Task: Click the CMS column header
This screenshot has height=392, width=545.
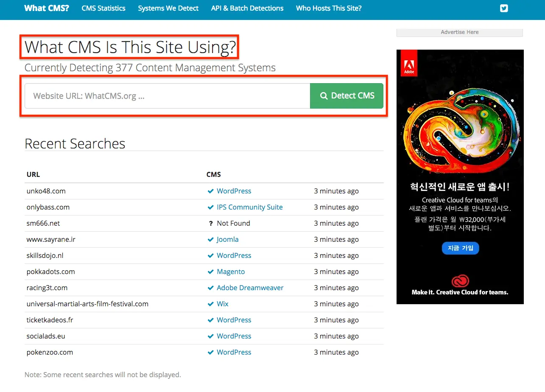Action: (x=214, y=174)
